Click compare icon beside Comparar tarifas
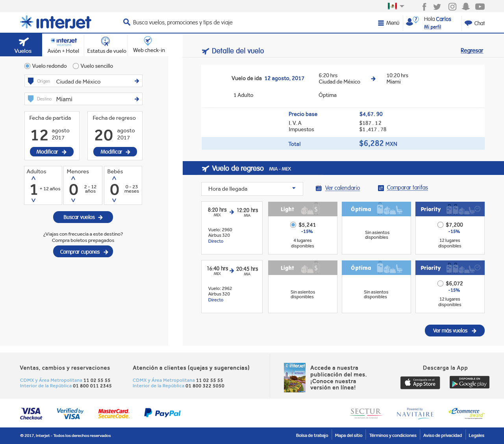 tap(380, 188)
